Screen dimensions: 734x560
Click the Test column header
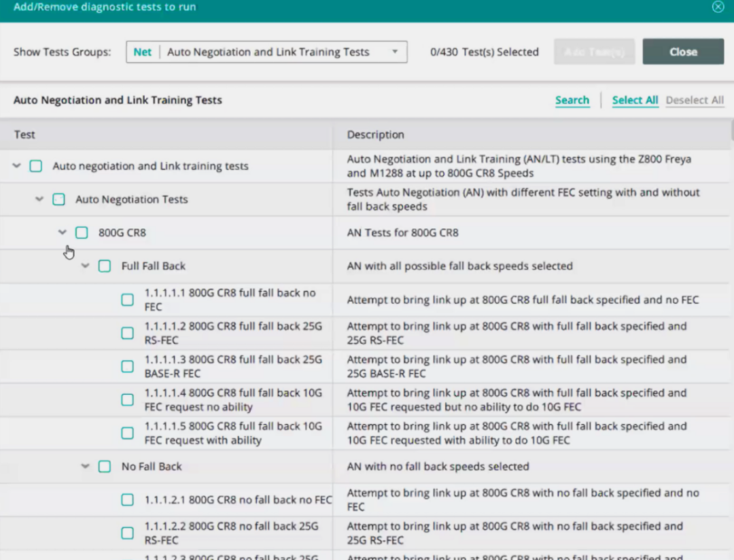click(x=24, y=135)
